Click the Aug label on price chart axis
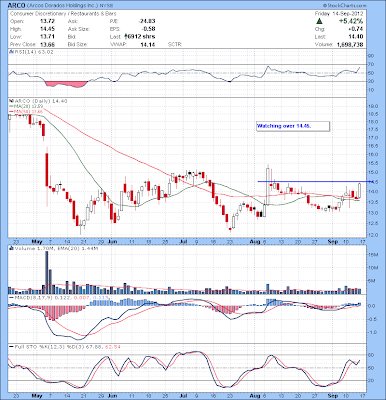386x400 pixels. tap(255, 241)
